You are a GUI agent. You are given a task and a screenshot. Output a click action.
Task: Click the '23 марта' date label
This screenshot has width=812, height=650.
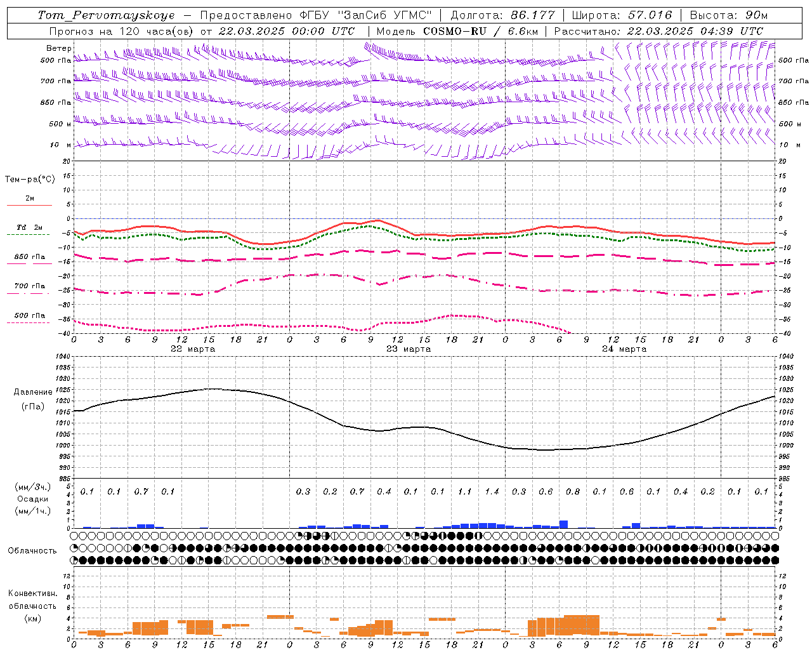[409, 349]
